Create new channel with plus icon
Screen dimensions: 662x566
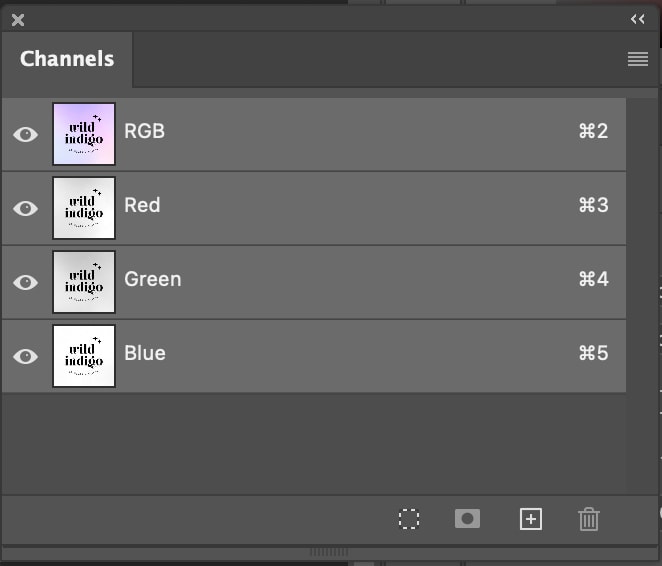[x=531, y=519]
